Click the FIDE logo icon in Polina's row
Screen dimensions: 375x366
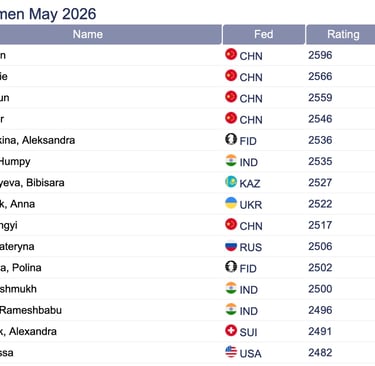click(x=231, y=267)
